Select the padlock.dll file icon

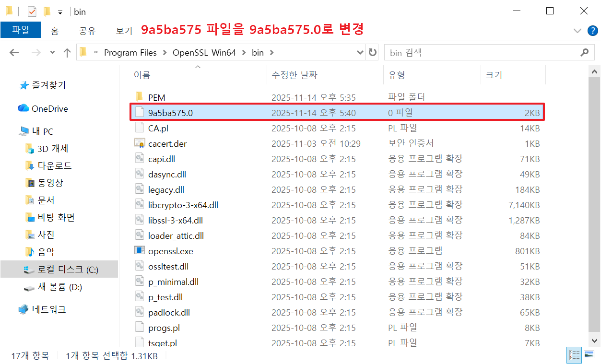point(140,312)
